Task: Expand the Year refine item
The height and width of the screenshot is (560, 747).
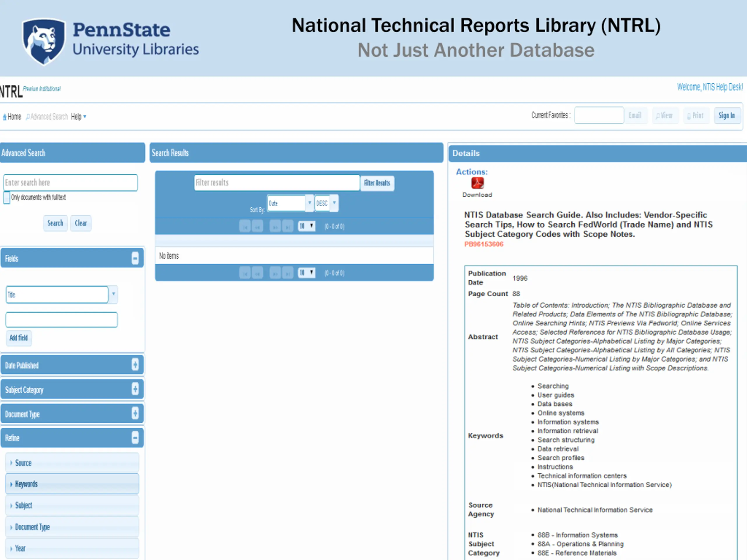Action: pyautogui.click(x=72, y=548)
